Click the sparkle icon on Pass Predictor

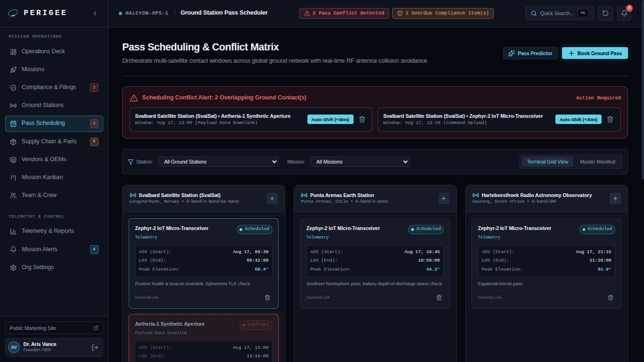pos(512,53)
